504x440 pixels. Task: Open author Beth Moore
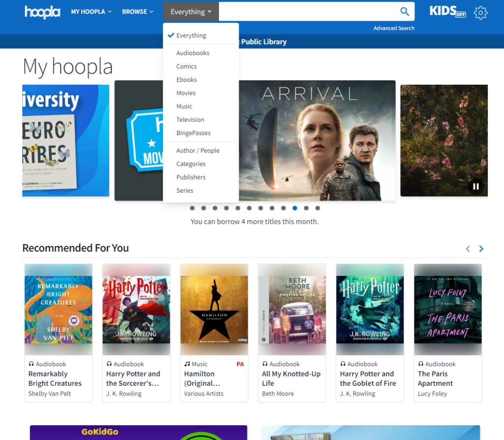(x=278, y=394)
